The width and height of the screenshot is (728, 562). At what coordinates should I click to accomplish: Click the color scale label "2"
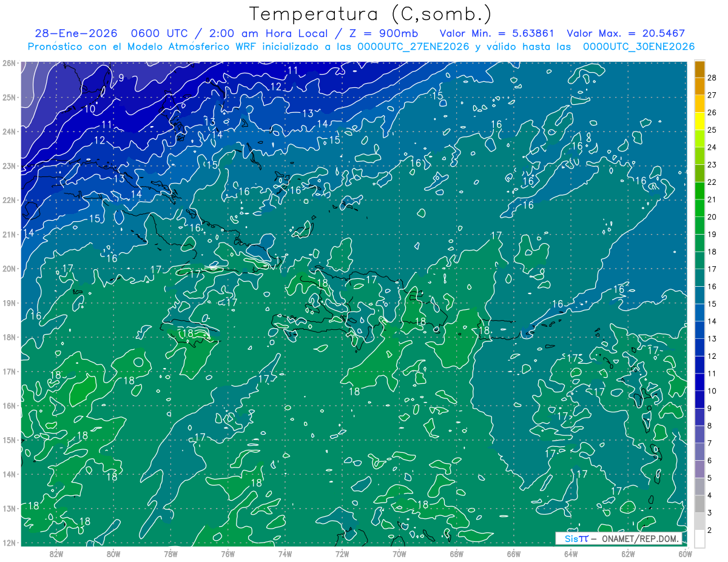point(709,530)
